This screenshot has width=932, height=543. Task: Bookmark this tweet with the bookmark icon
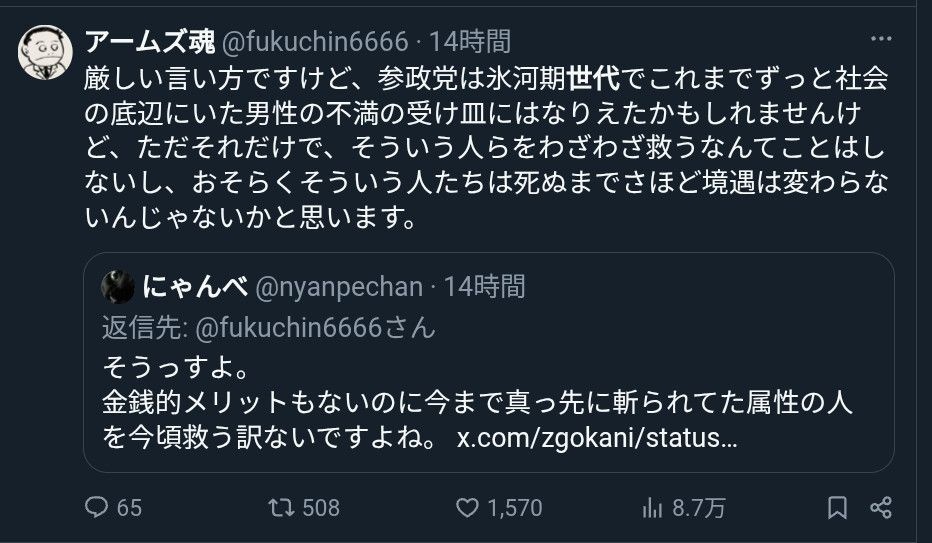tap(839, 508)
